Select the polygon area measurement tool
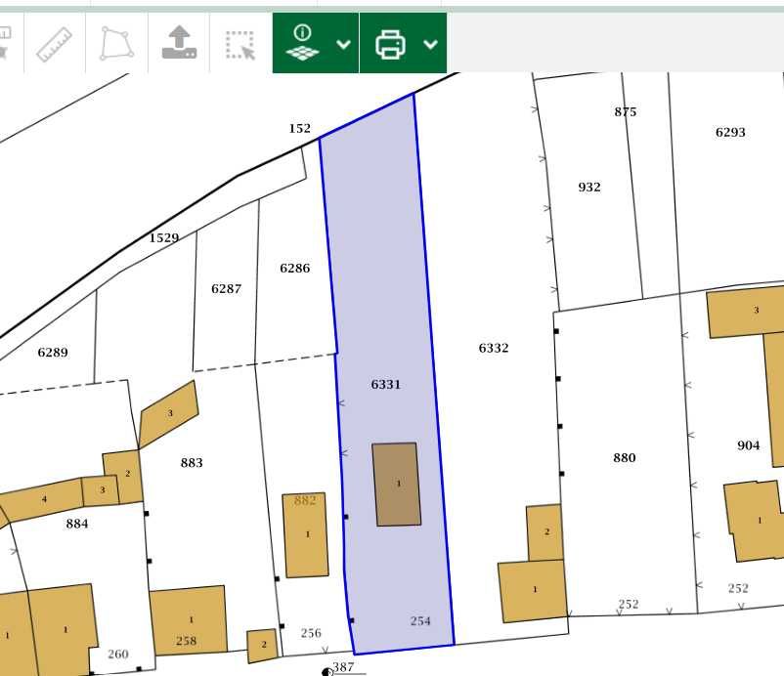 click(117, 44)
